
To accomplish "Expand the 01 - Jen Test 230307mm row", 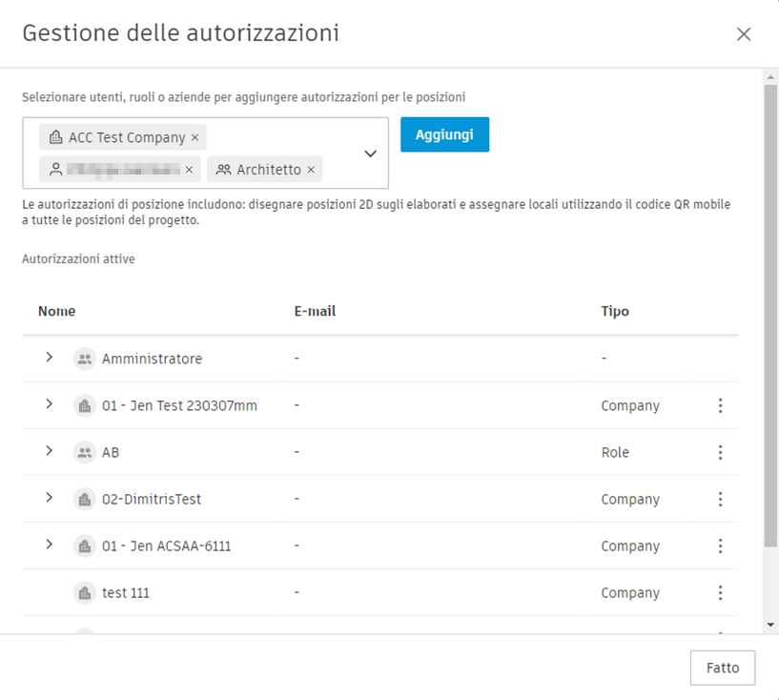I will click(50, 404).
